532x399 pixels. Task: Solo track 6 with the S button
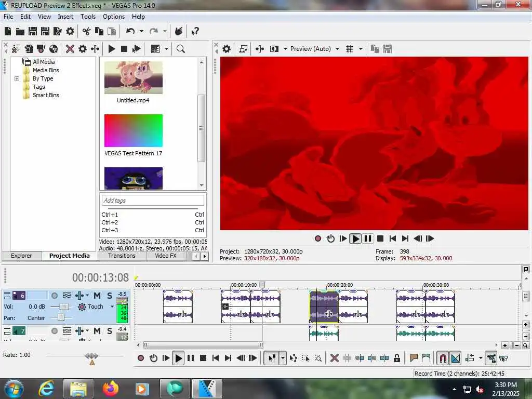click(109, 296)
